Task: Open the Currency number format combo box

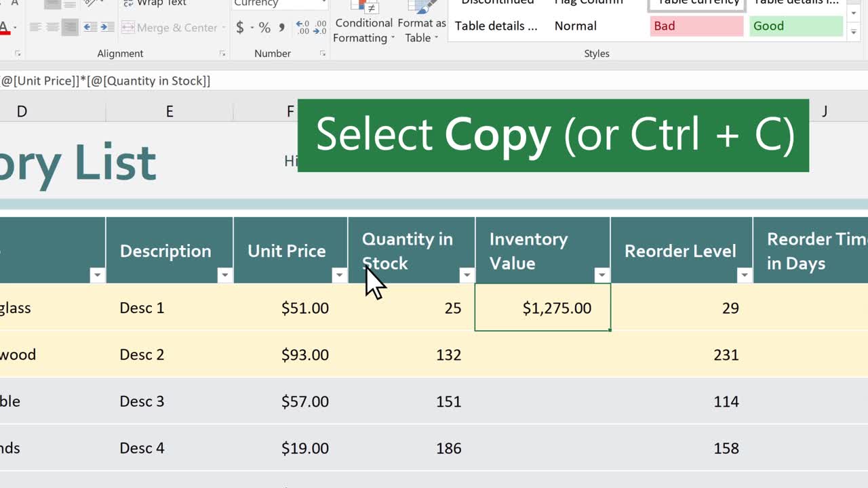Action: [279, 3]
